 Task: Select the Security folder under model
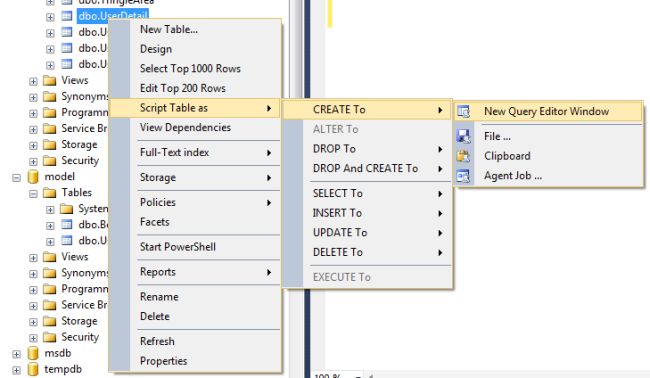coord(80,337)
